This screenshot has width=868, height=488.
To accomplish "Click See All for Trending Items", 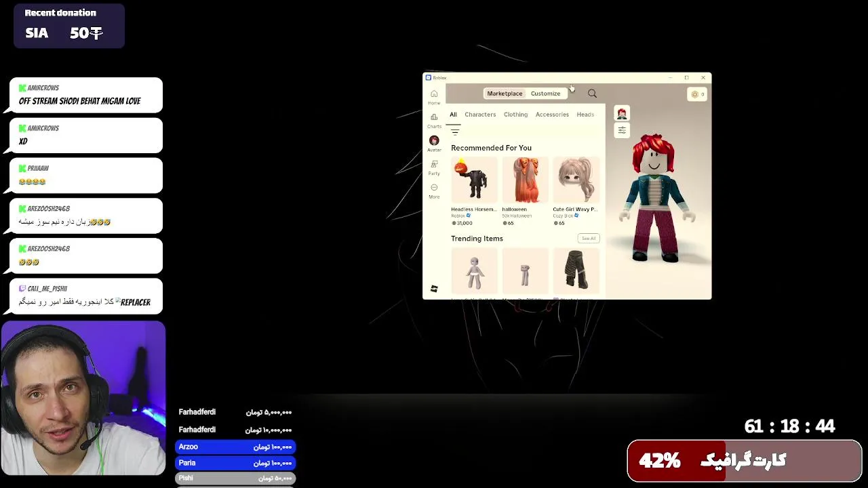I will pos(588,239).
